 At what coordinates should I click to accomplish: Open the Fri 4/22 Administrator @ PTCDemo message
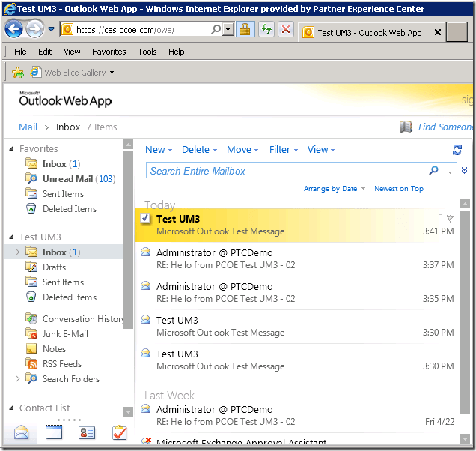pyautogui.click(x=297, y=415)
